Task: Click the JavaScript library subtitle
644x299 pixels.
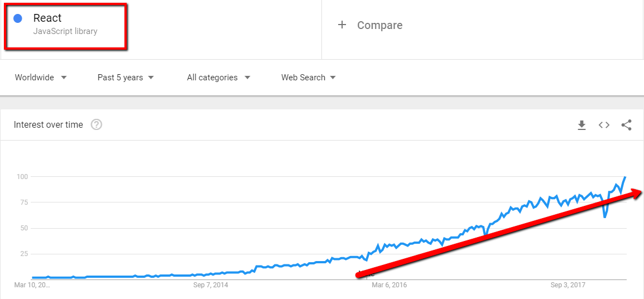Action: pos(65,31)
